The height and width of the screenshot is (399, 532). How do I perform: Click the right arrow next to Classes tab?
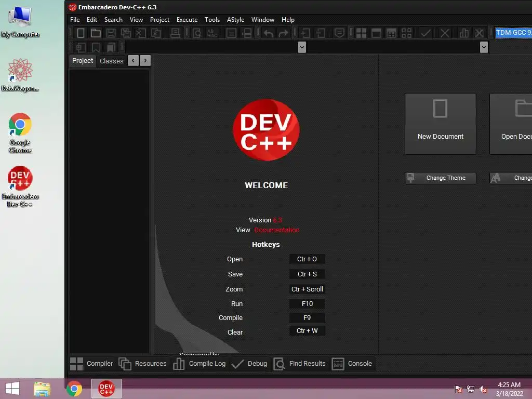(145, 61)
